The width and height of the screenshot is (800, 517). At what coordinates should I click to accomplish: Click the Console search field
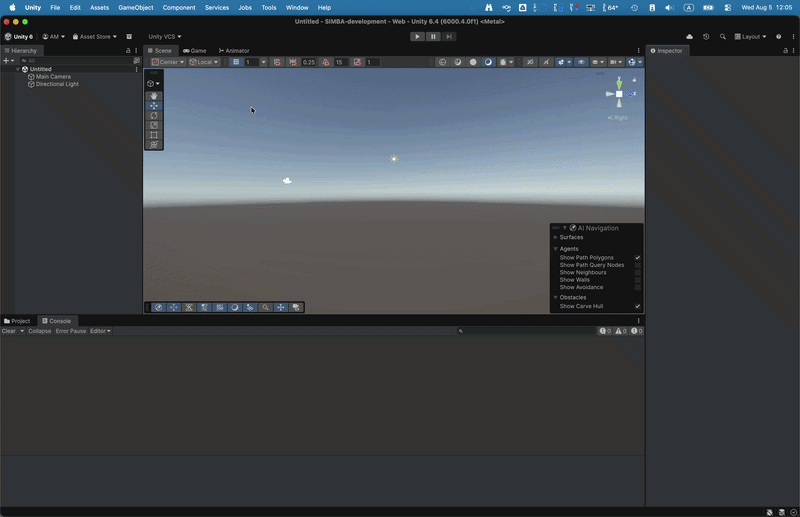click(527, 331)
